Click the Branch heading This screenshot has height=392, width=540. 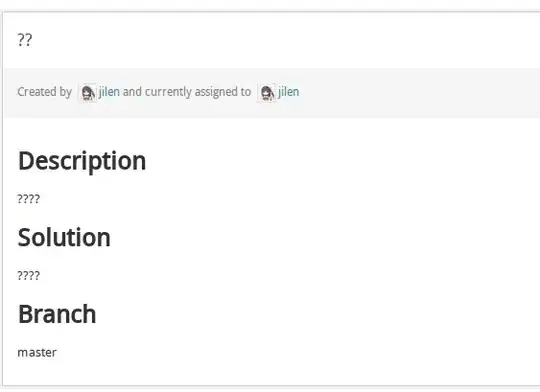(x=57, y=314)
